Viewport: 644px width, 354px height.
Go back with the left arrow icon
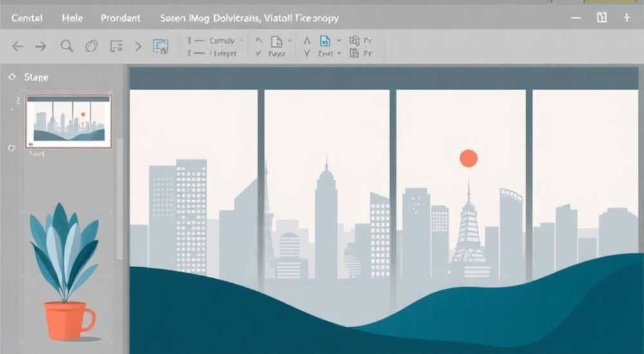coord(17,46)
